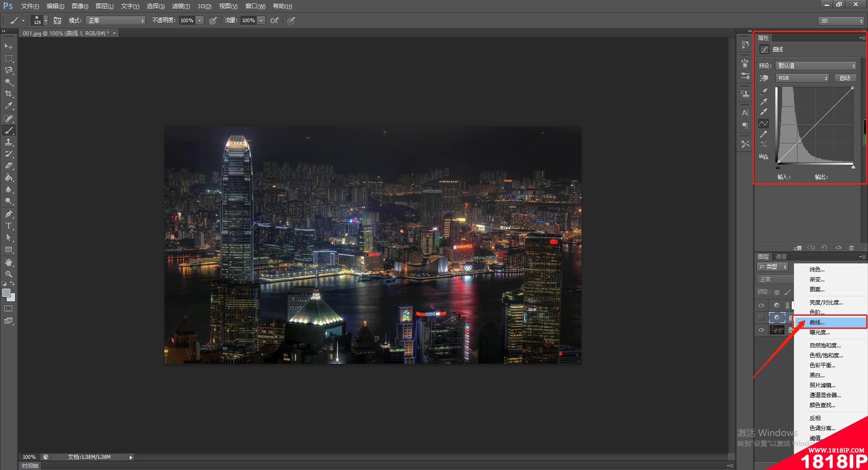Select the History Brush tool
Screen dimensions: 868x470
click(9, 154)
